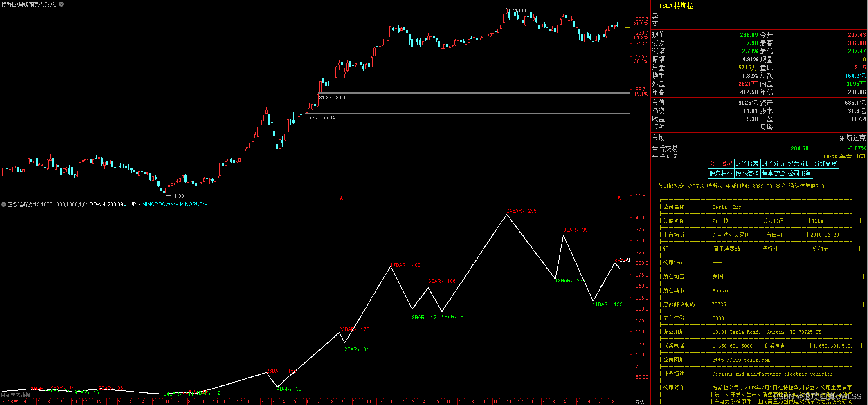Image resolution: width=868 pixels, height=405 pixels.
Task: Click the 总部邮政编码 value 78725
Action: pos(719,304)
